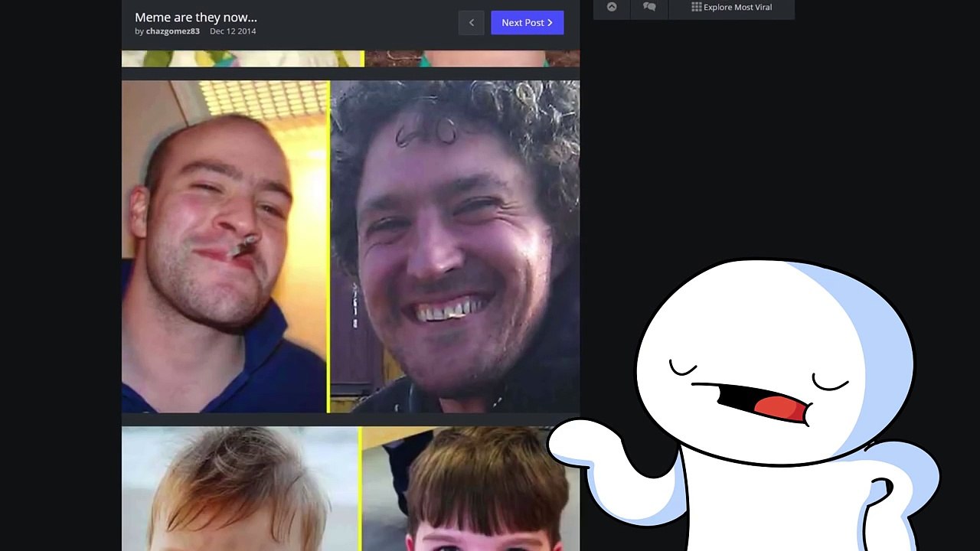Open the photo of curly-haired smiling man
This screenshot has width=980, height=551.
click(x=456, y=246)
